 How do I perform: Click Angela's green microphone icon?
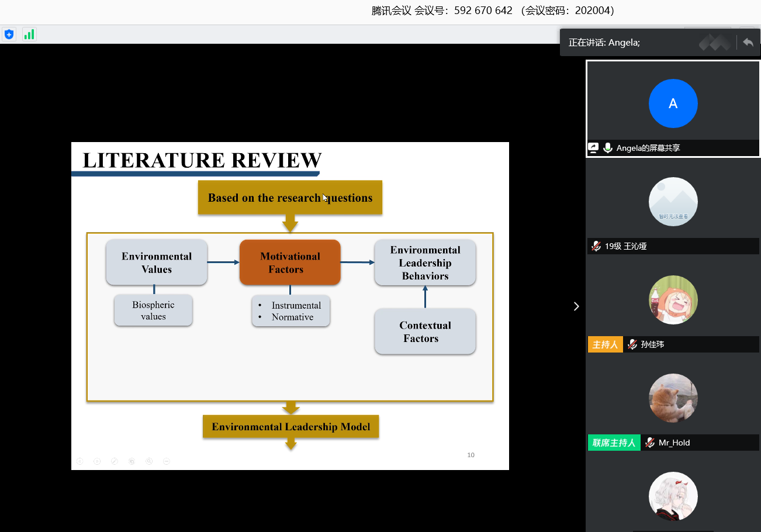pyautogui.click(x=608, y=148)
